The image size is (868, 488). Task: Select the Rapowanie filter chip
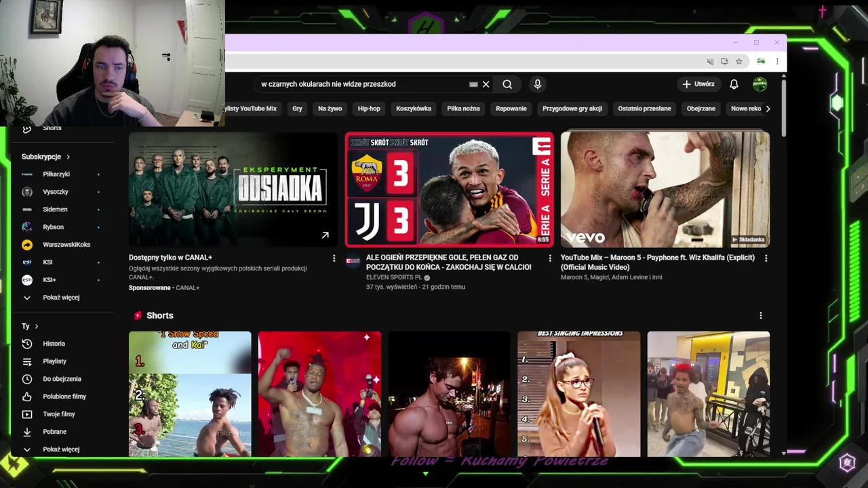pos(511,108)
